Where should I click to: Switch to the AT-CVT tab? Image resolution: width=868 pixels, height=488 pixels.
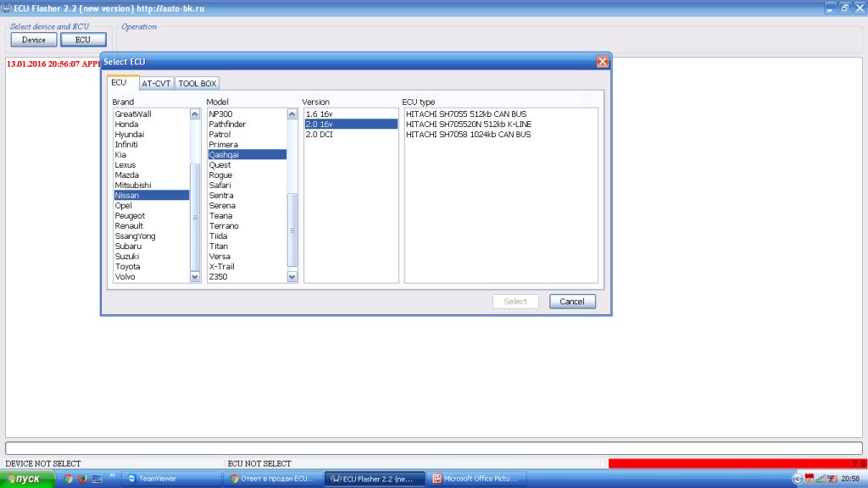pyautogui.click(x=156, y=84)
